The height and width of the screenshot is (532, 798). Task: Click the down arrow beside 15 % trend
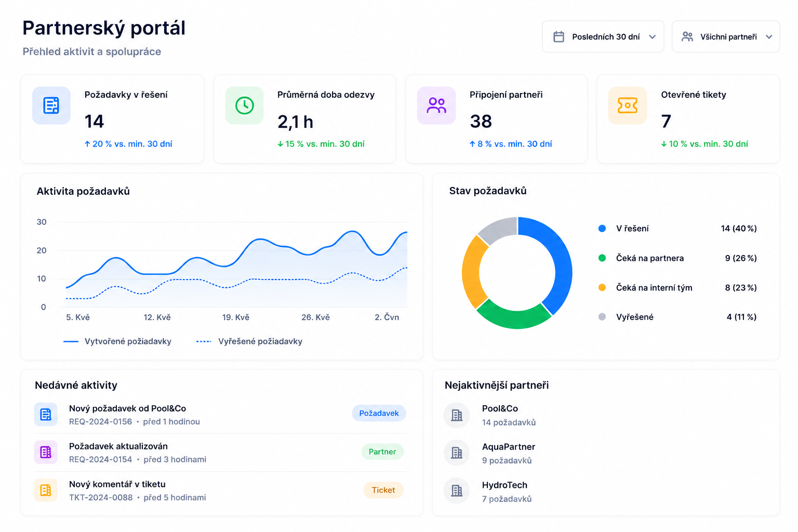pos(280,144)
